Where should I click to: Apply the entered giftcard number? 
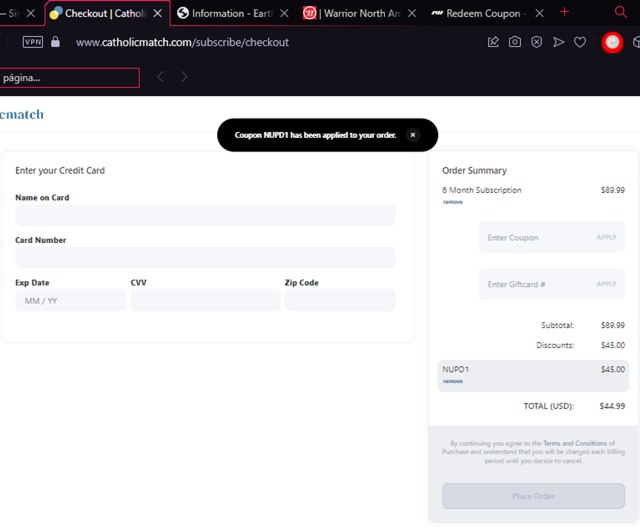606,284
